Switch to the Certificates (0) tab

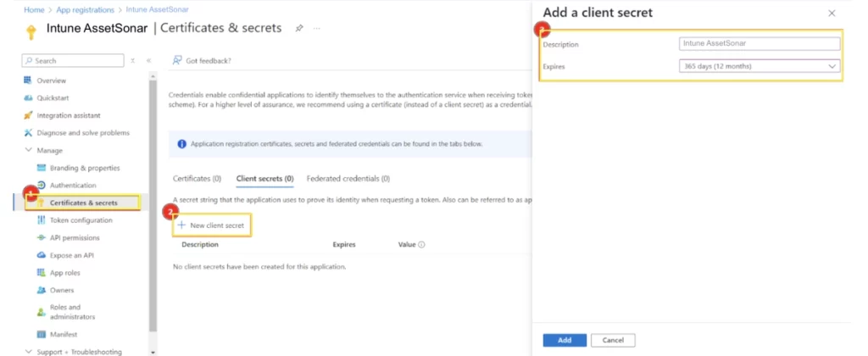click(x=197, y=179)
